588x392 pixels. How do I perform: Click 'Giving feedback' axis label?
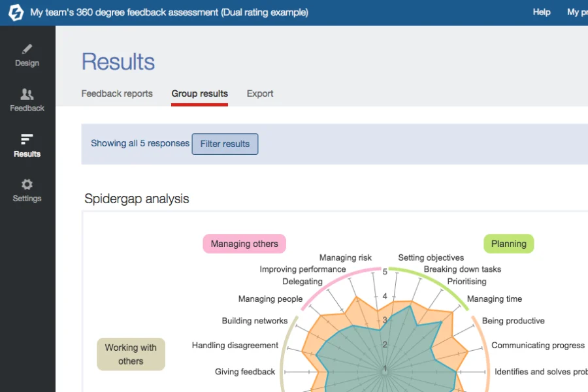tap(245, 372)
